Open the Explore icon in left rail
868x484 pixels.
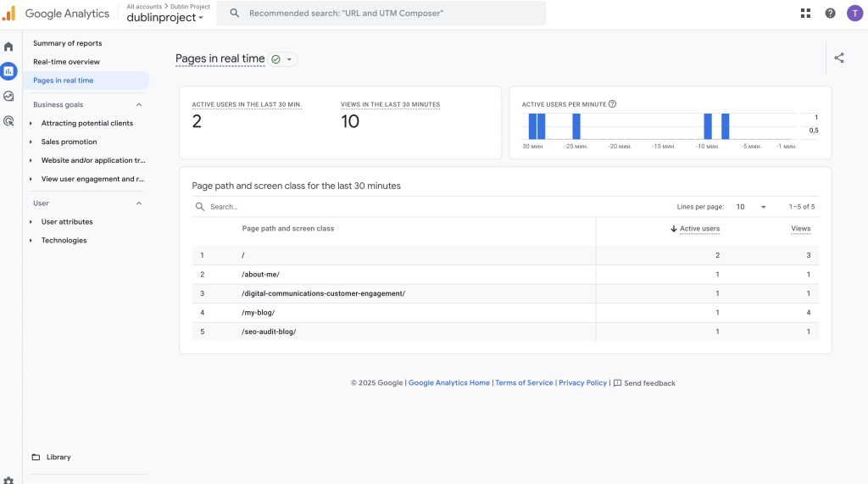pos(8,97)
